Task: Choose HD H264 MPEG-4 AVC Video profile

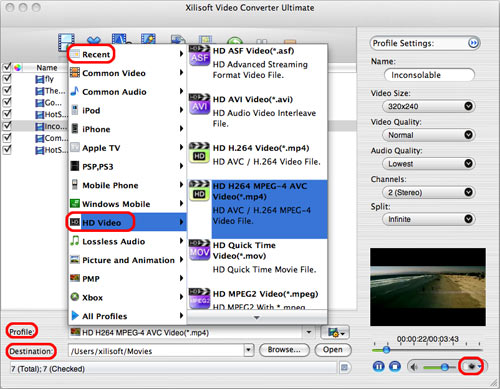Action: [258, 209]
